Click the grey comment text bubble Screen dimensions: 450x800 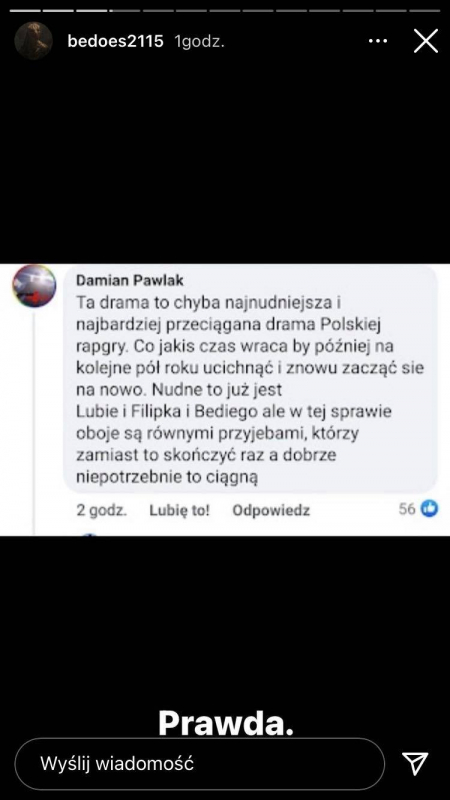251,379
